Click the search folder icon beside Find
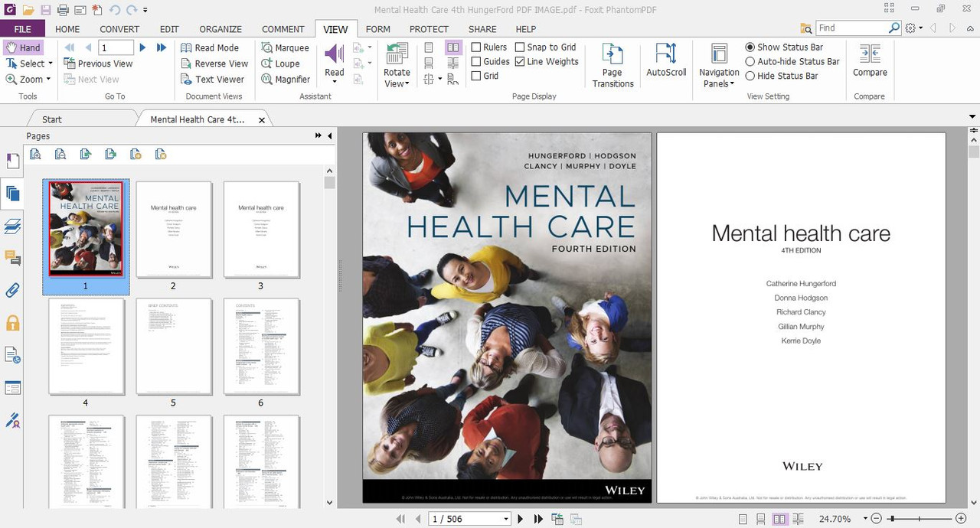The width and height of the screenshot is (980, 528). point(806,28)
